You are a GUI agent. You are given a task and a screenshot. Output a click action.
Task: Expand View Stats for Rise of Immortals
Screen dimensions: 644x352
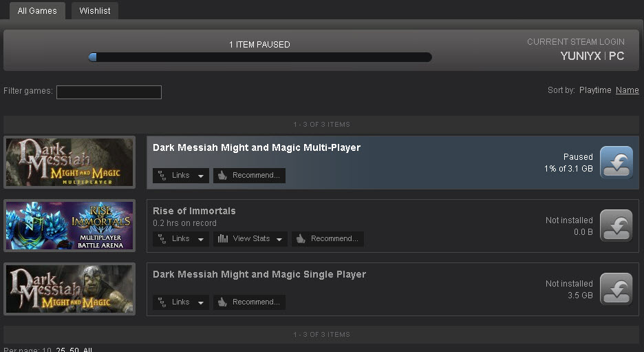pyautogui.click(x=250, y=239)
